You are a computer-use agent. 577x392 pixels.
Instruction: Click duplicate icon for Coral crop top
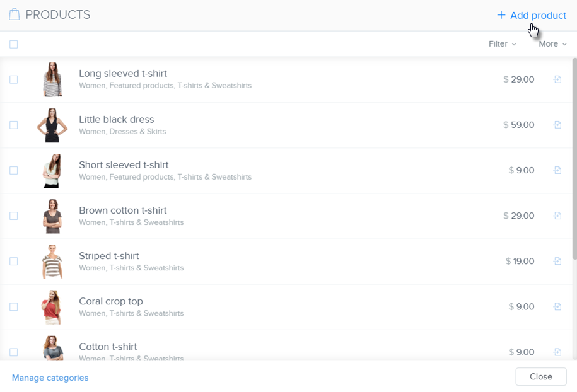coord(557,306)
